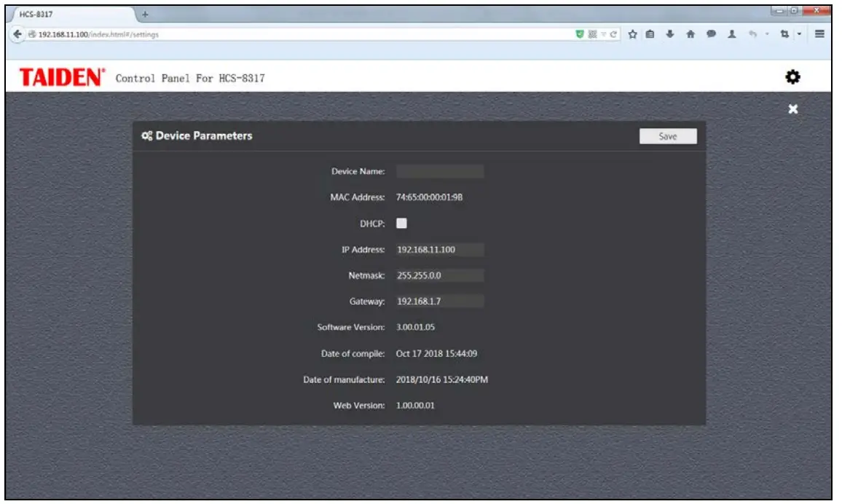
Task: Edit the Gateway field
Action: tap(440, 301)
